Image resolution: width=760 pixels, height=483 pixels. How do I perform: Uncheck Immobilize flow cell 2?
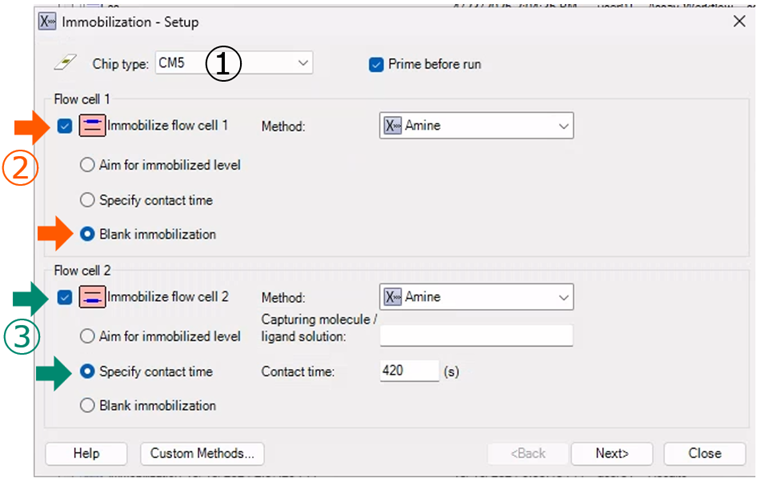66,297
